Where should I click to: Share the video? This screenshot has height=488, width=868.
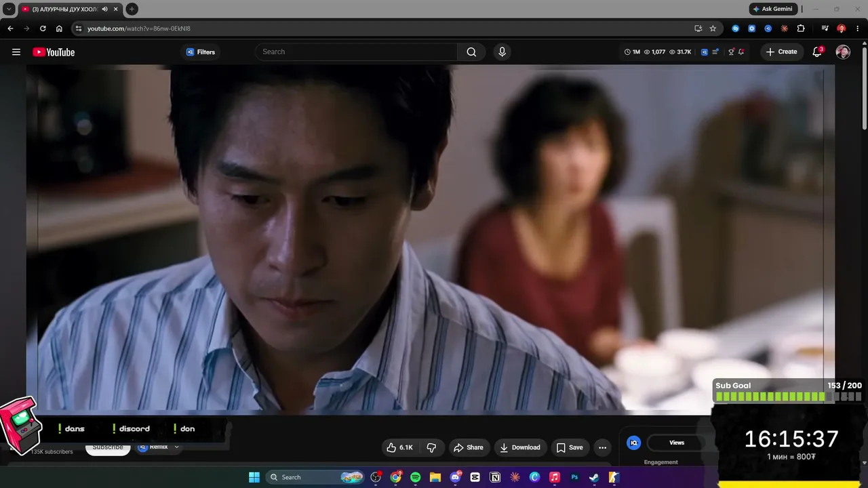[x=468, y=447]
